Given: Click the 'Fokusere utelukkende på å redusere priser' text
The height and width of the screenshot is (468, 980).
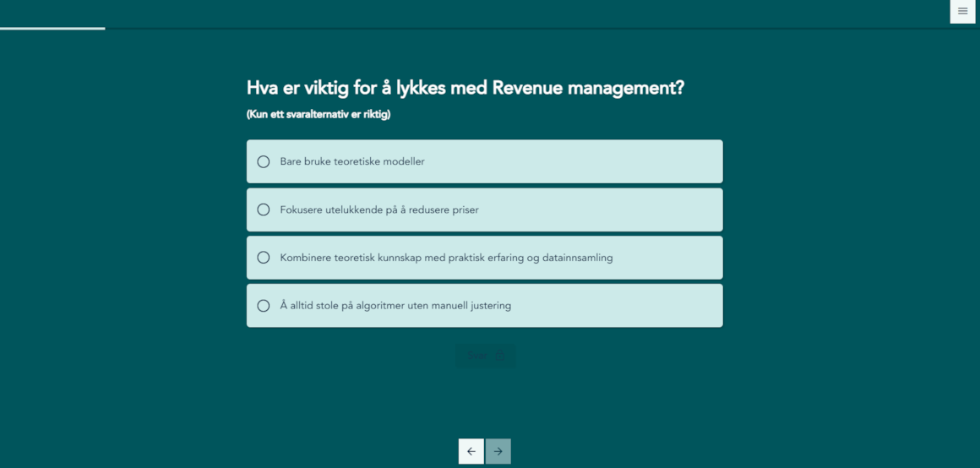Looking at the screenshot, I should pyautogui.click(x=379, y=210).
